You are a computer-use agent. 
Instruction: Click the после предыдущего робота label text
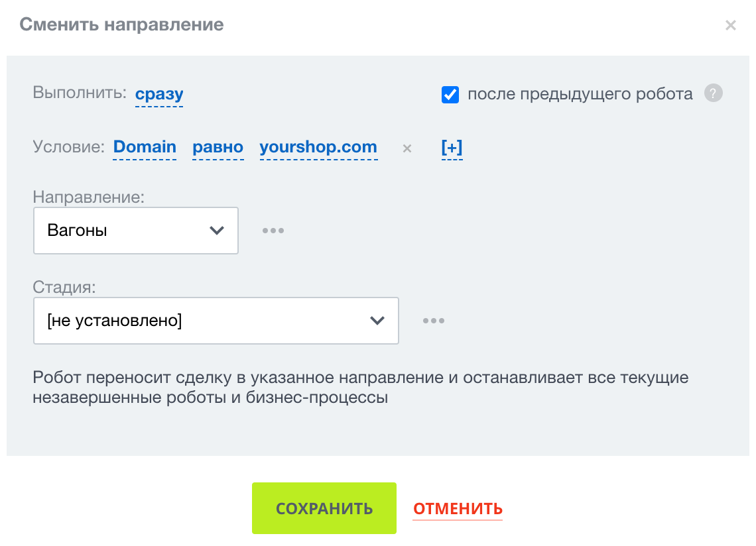(580, 93)
